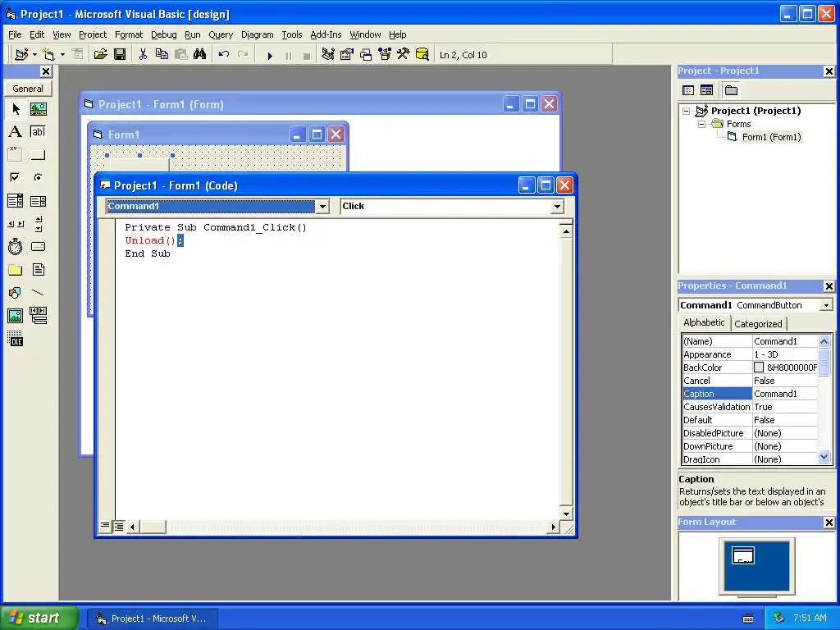Open the Properties object selector dropdown
The image size is (840, 630).
coord(827,305)
